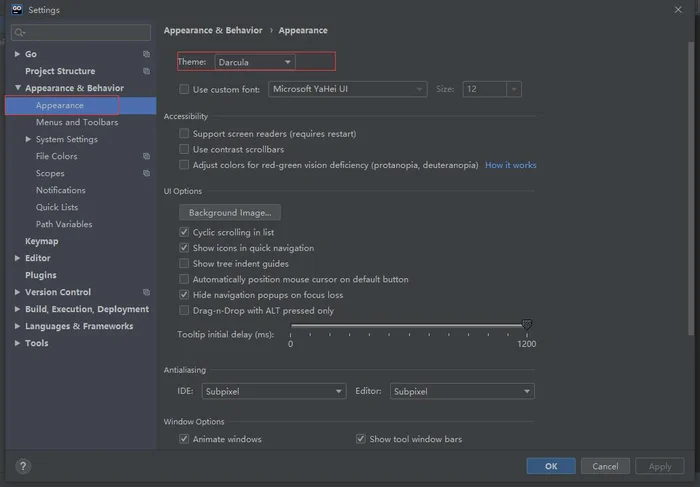Open the How it works link

click(x=511, y=165)
